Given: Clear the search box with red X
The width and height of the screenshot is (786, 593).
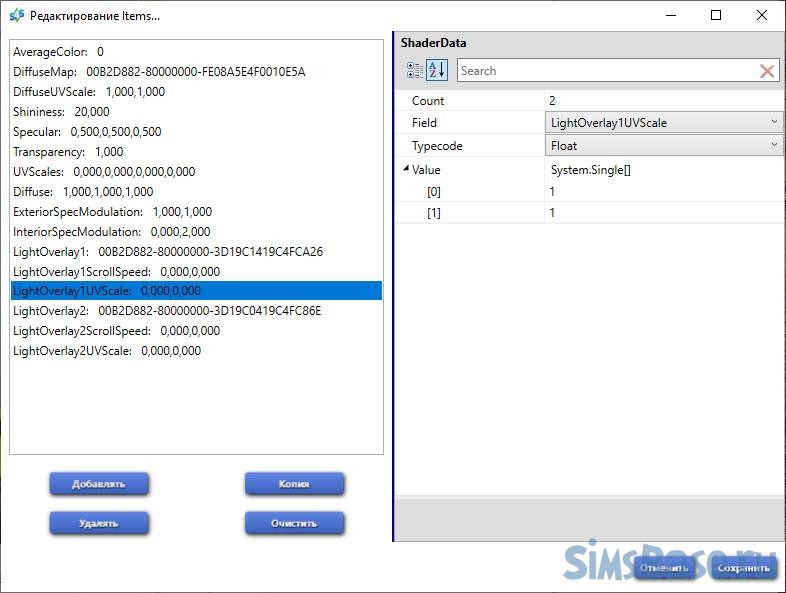Looking at the screenshot, I should click(767, 71).
